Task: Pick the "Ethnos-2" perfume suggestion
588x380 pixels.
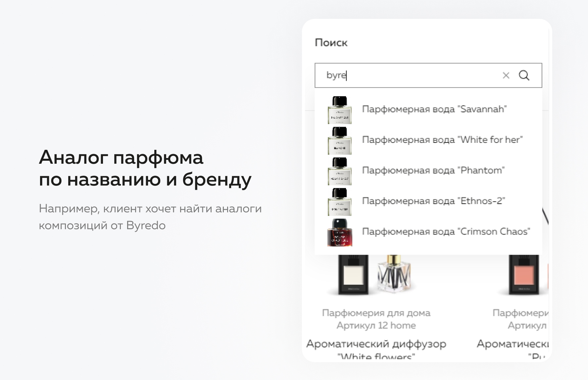Action: (x=433, y=201)
